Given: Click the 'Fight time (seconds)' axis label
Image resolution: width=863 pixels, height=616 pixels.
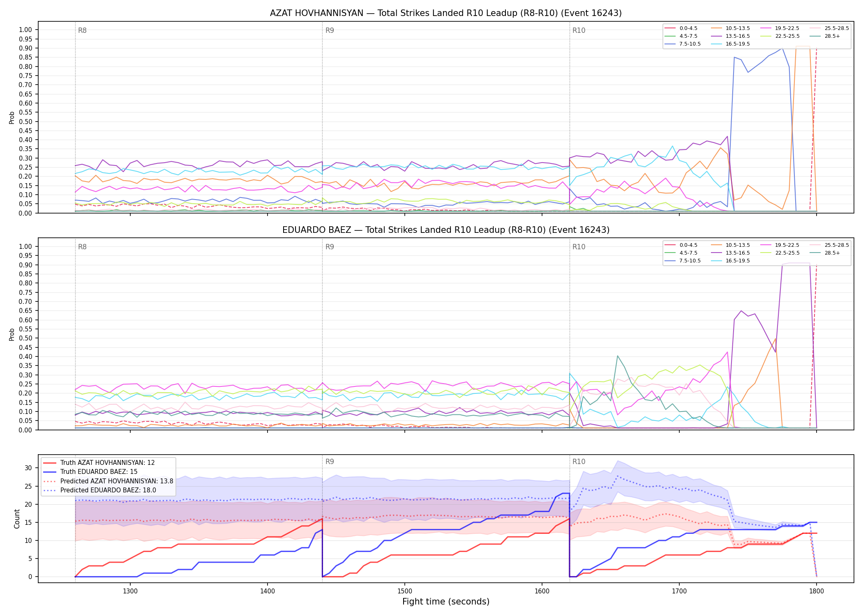Looking at the screenshot, I should pos(446,602).
